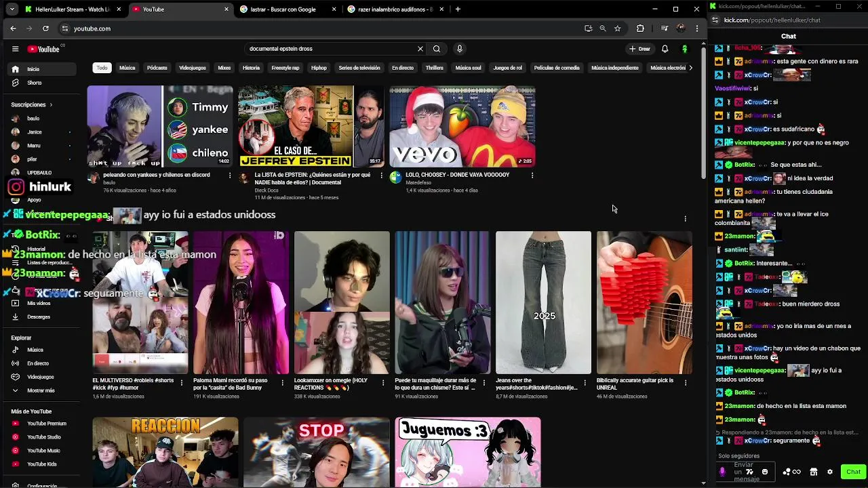Image resolution: width=868 pixels, height=488 pixels.
Task: Open the VEVO LOLO CHOOSEY video thumbnail
Action: coord(462,126)
